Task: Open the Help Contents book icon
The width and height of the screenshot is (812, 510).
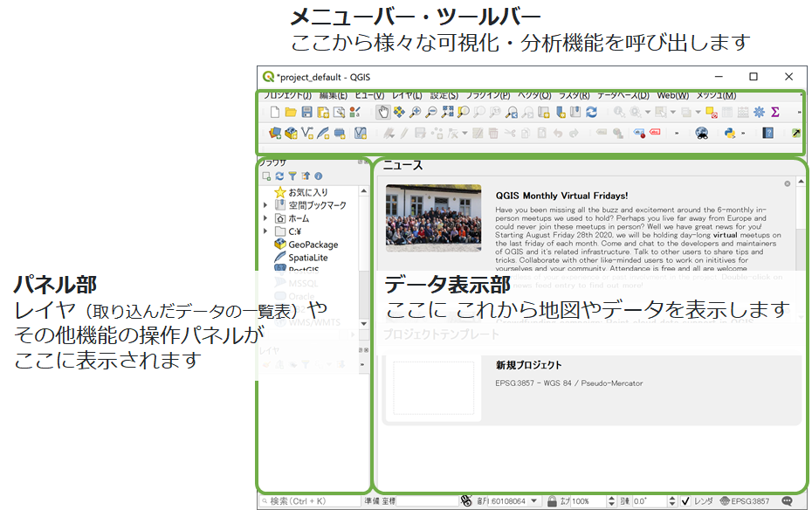Action: [768, 133]
